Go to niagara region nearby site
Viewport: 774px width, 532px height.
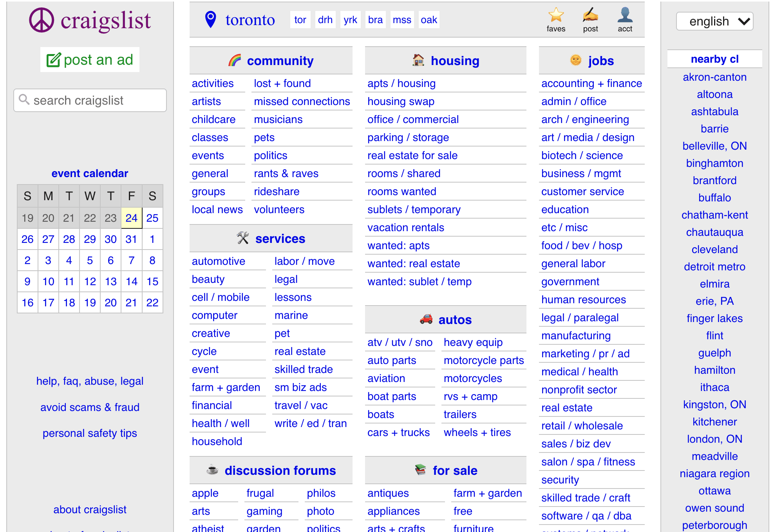tap(715, 473)
